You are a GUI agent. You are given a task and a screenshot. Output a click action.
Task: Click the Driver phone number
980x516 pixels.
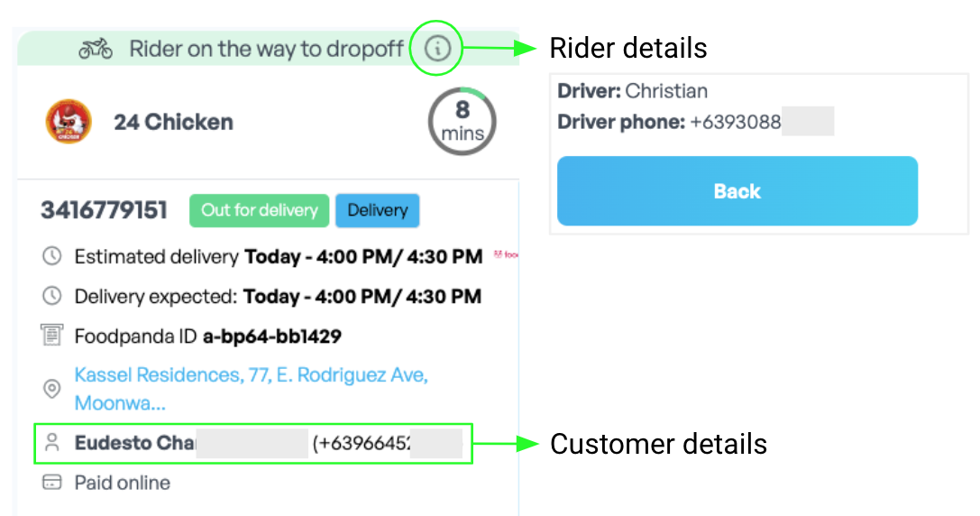[x=735, y=122]
